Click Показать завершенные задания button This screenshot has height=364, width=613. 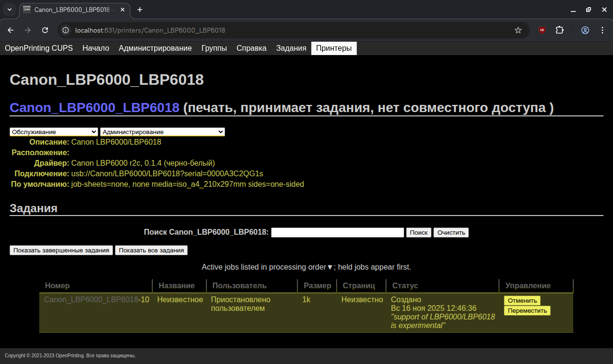(61, 250)
